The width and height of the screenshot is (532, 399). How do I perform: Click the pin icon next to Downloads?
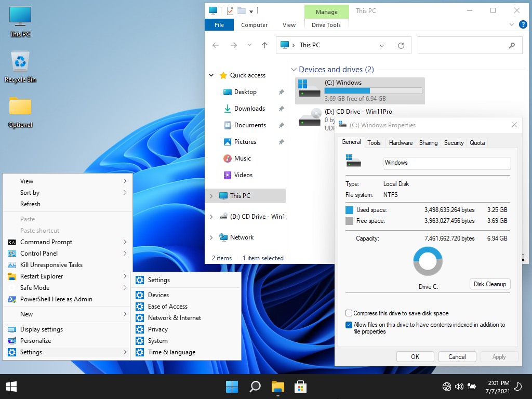pos(281,109)
